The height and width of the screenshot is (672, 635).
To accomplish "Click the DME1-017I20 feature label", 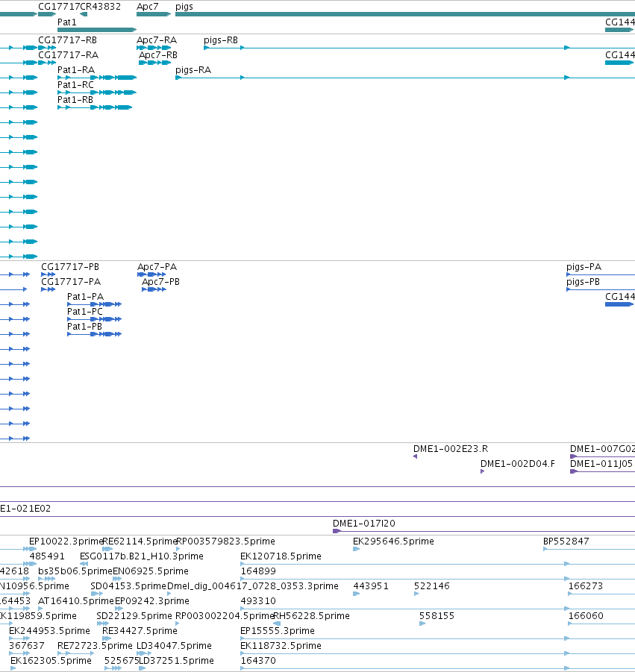I will (x=363, y=524).
